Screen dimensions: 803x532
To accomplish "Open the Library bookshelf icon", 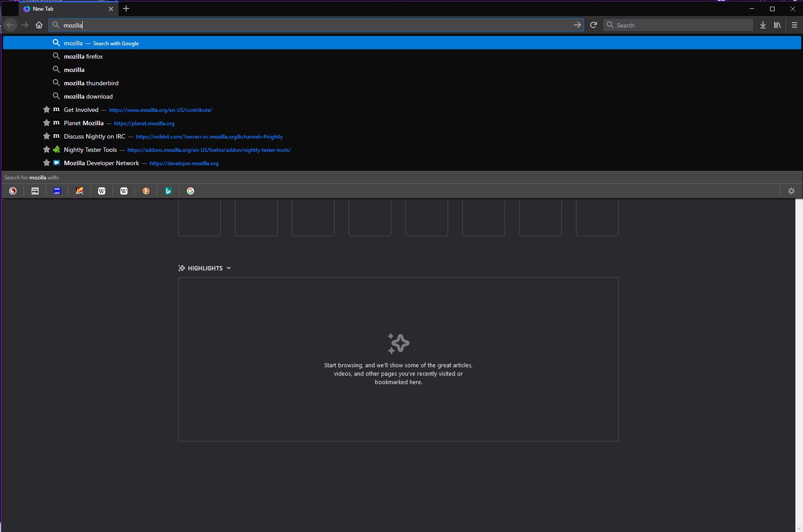I will click(777, 25).
